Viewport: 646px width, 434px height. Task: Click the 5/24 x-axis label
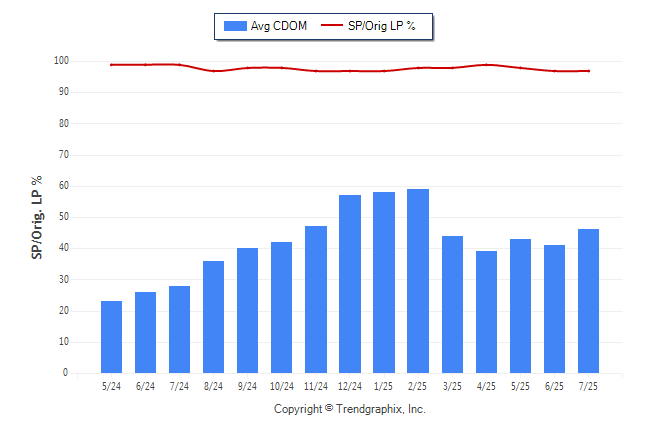[111, 386]
